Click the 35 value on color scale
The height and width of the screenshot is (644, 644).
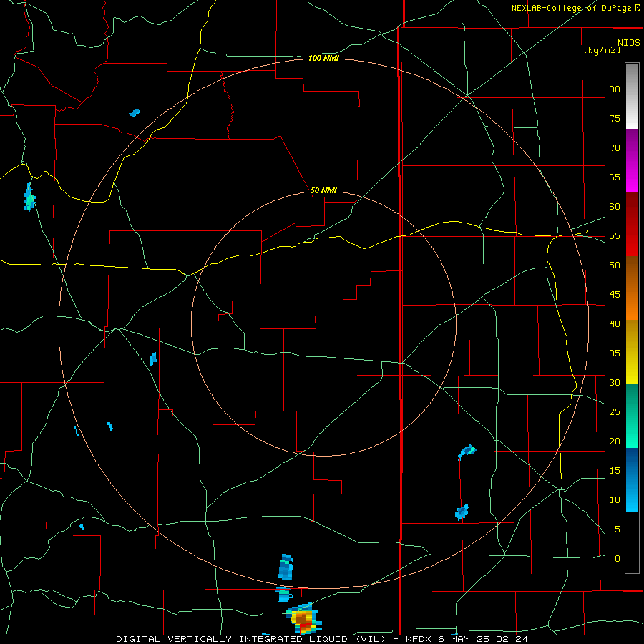point(615,353)
